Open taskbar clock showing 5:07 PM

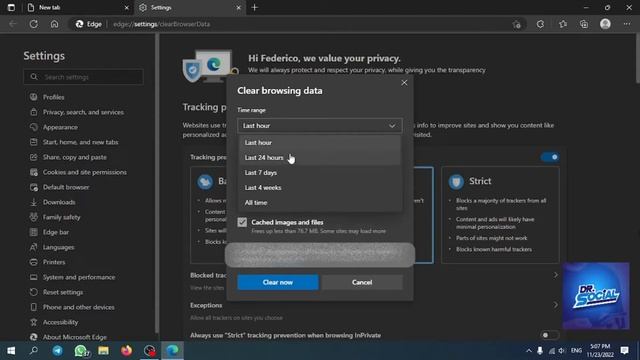pos(600,351)
